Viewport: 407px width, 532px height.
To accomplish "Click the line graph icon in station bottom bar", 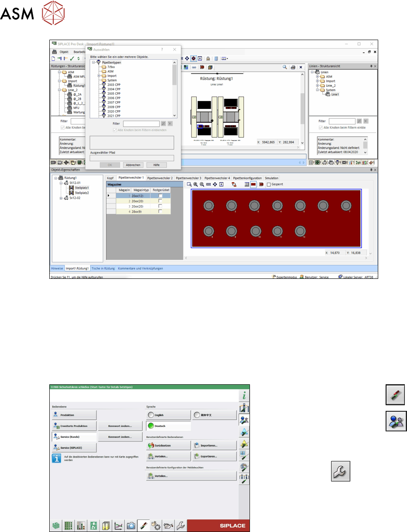I will click(118, 525).
